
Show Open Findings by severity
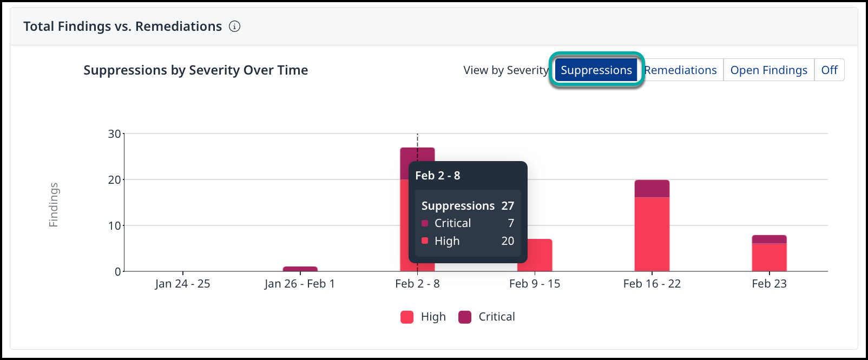pos(768,70)
